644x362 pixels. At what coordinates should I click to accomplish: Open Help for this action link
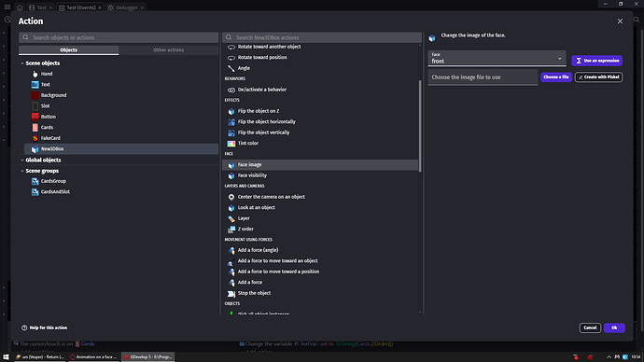click(45, 327)
